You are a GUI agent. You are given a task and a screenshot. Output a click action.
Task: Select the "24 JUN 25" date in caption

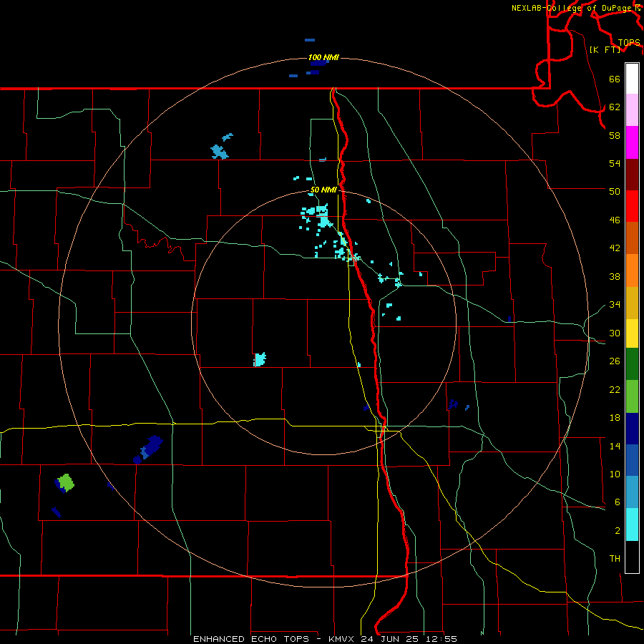(x=389, y=639)
